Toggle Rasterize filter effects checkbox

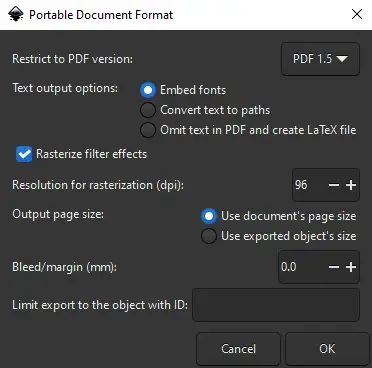click(x=24, y=154)
